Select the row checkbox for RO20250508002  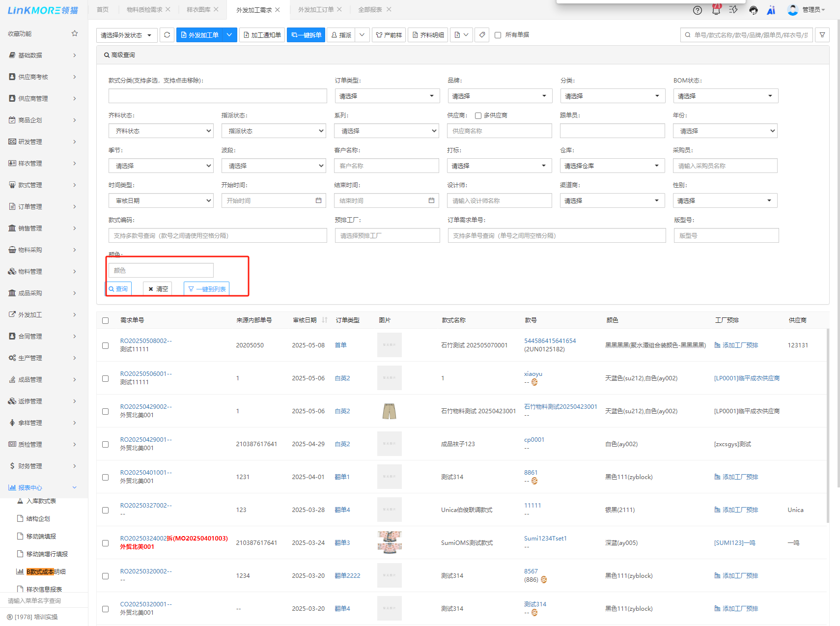[x=106, y=345]
